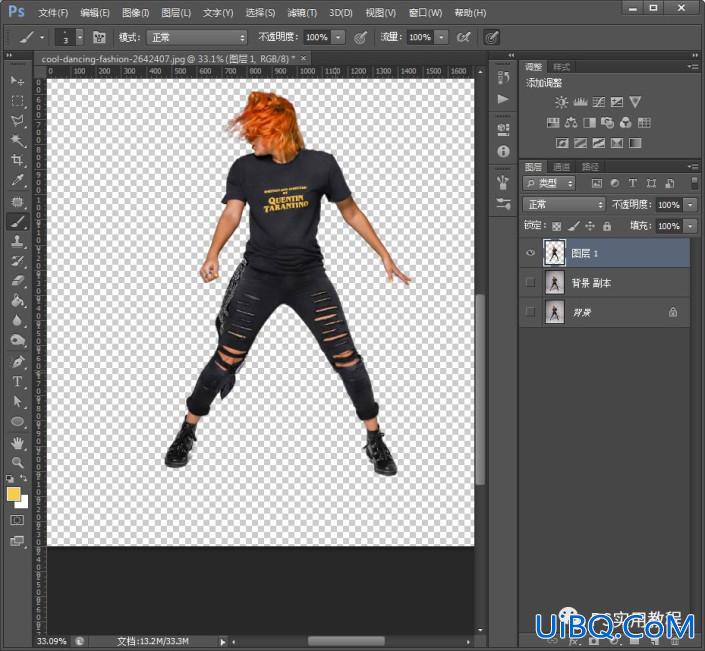Switch to the 通道 tab

(x=561, y=167)
